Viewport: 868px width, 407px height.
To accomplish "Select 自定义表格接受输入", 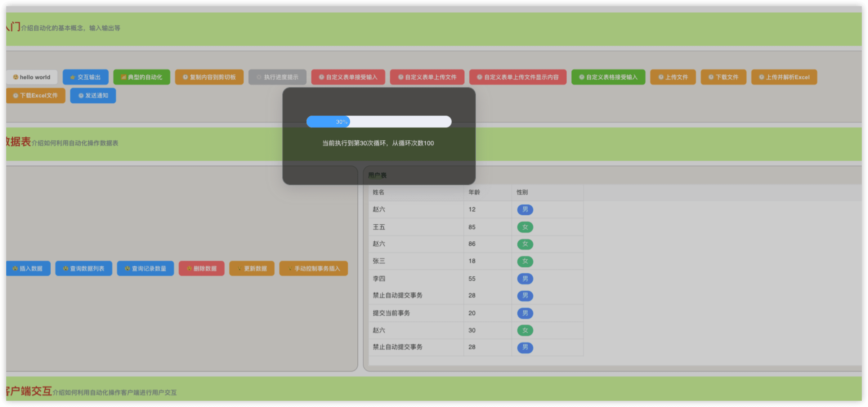I will tap(608, 77).
